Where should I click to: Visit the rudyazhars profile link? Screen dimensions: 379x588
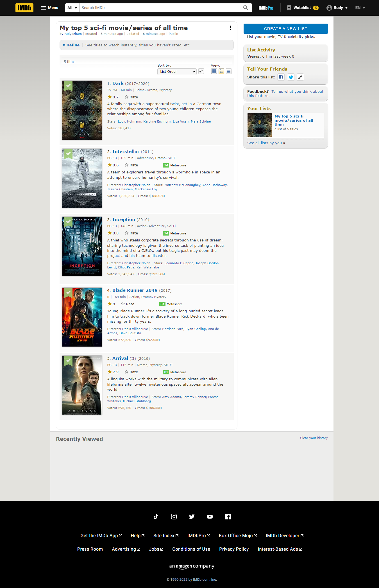pyautogui.click(x=73, y=34)
